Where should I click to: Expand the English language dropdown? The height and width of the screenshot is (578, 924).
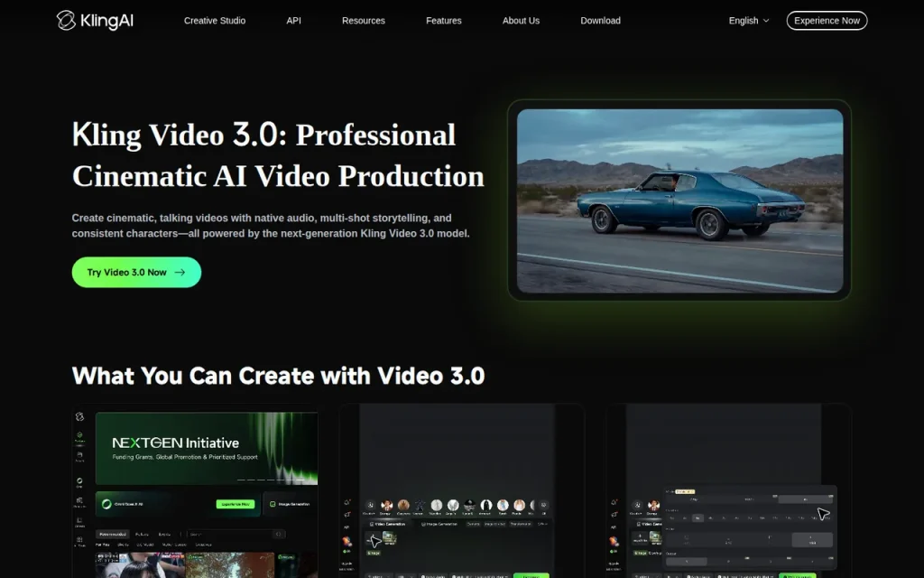(748, 21)
